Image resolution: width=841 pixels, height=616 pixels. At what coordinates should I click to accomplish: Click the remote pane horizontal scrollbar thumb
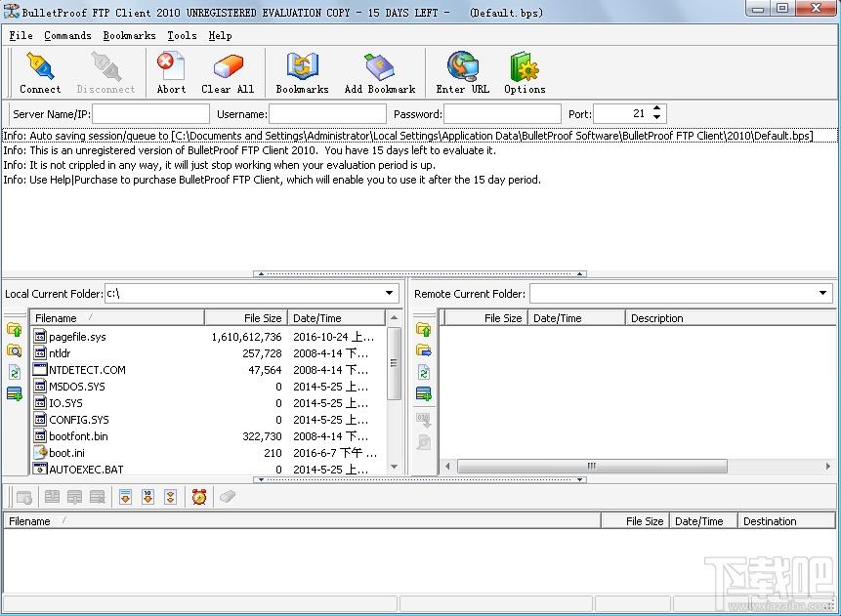592,466
